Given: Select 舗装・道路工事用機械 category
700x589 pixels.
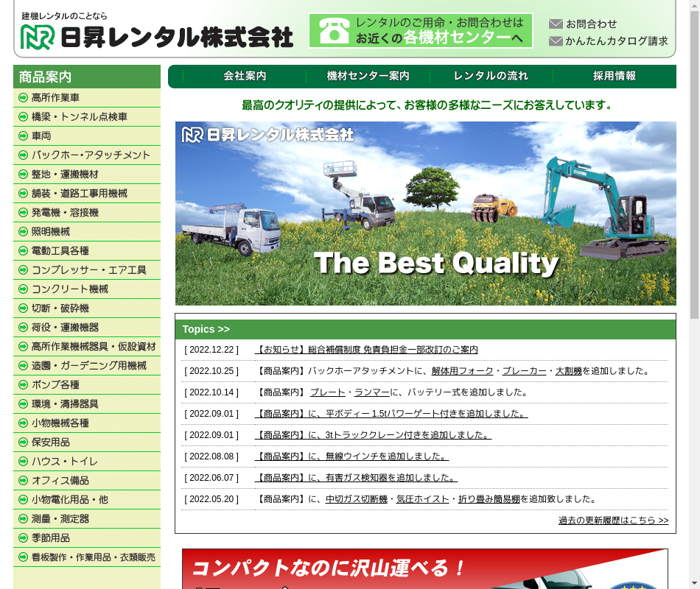Looking at the screenshot, I should click(87, 194).
